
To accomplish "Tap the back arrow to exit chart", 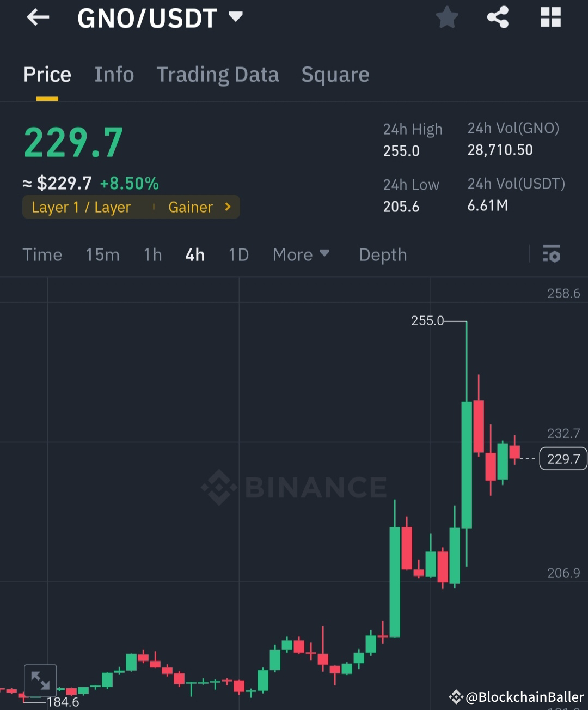I will point(37,17).
